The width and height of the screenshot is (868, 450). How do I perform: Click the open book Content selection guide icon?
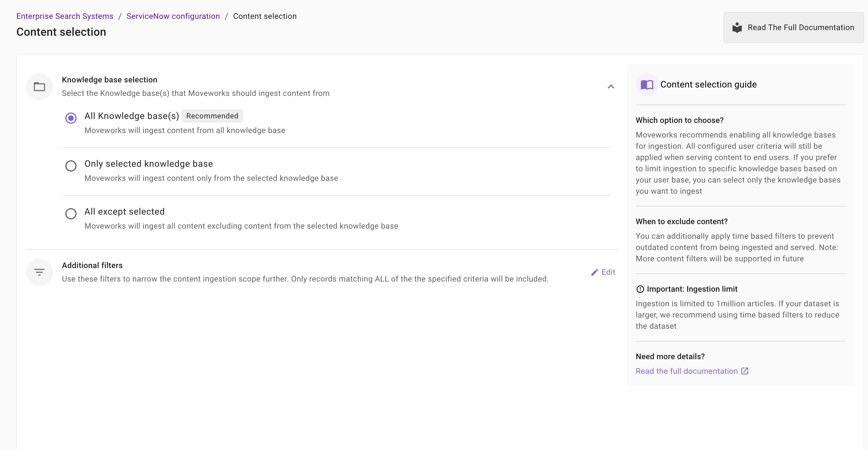646,85
